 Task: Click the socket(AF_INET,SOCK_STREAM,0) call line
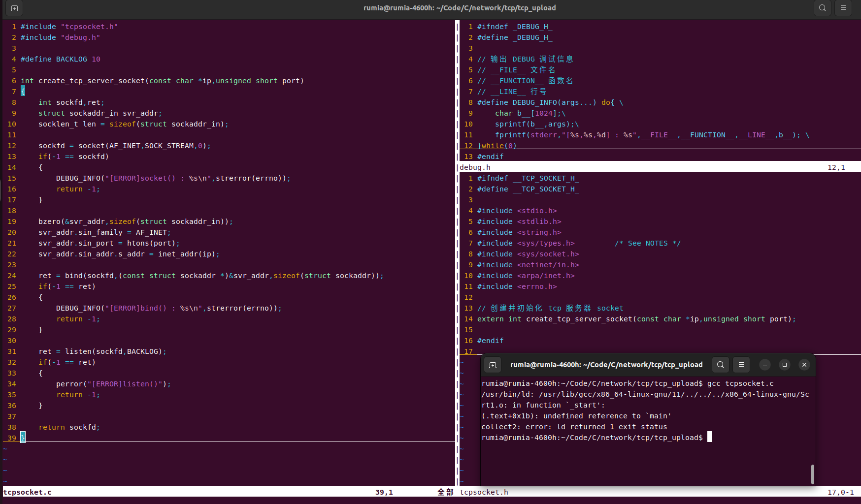point(125,146)
